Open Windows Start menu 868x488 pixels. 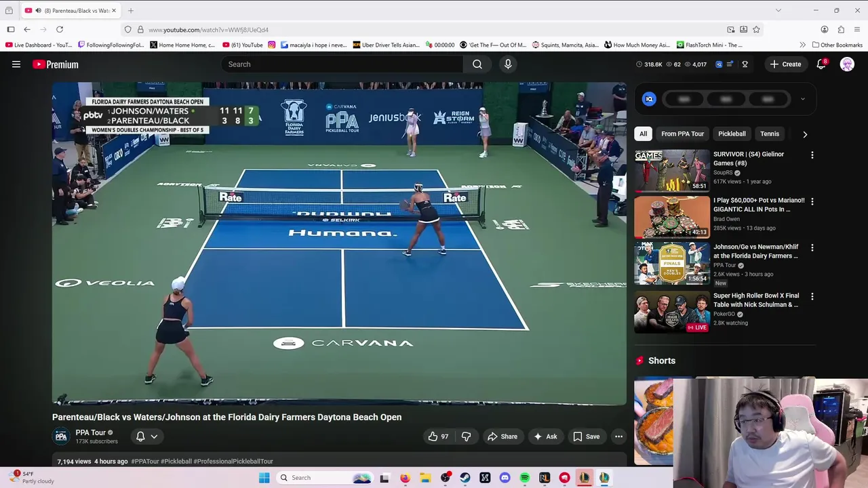264,478
